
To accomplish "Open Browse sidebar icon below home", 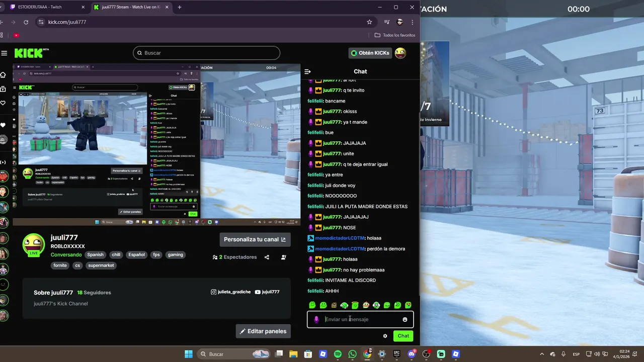I will tap(3, 89).
